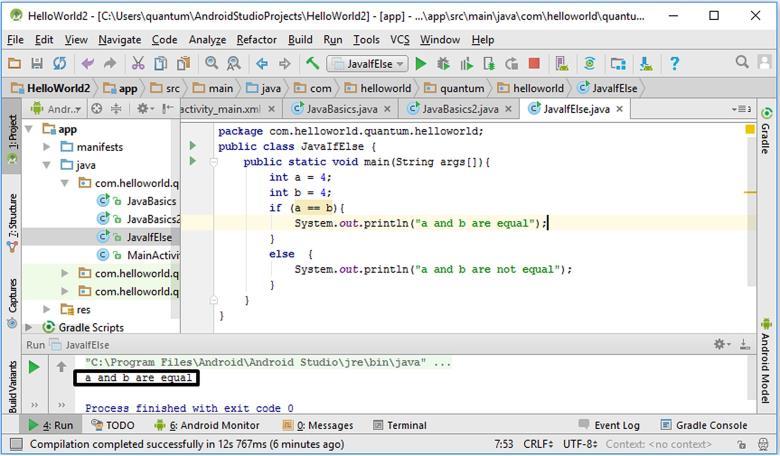Switch to the JavaBasics.java tab
This screenshot has width=780, height=456.
click(x=342, y=109)
